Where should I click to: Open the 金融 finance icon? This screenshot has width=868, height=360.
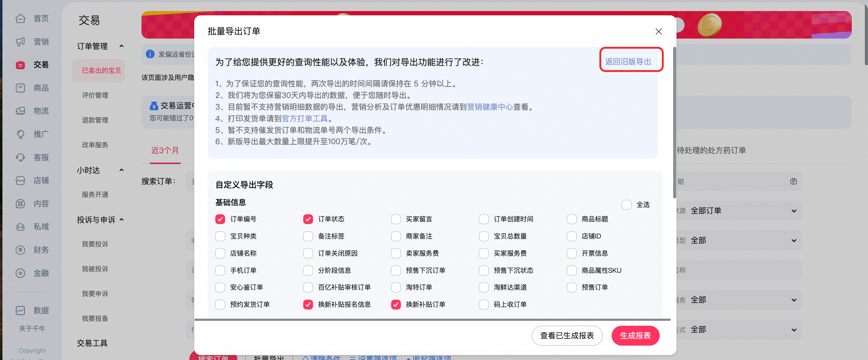(x=20, y=273)
